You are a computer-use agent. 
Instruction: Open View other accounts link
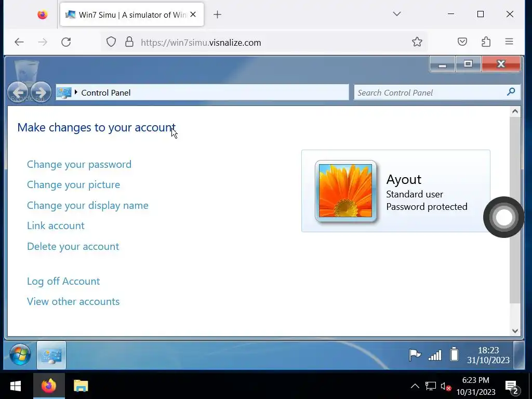coord(73,302)
